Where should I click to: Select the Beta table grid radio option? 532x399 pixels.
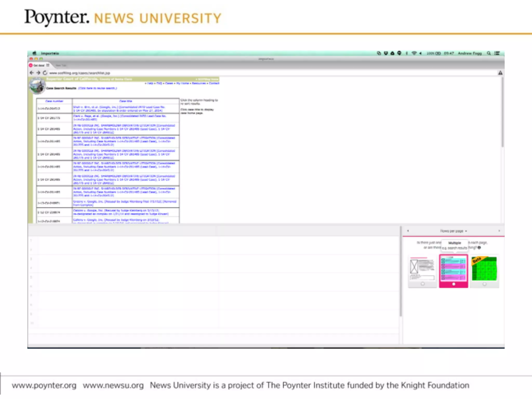(x=484, y=284)
